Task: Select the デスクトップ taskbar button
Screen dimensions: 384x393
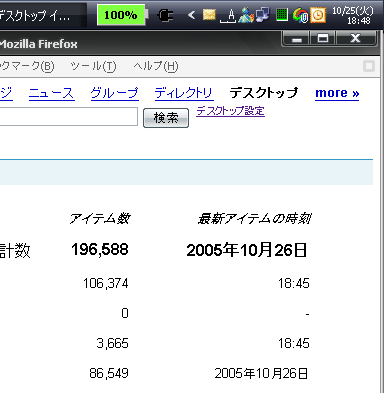Action: point(42,15)
